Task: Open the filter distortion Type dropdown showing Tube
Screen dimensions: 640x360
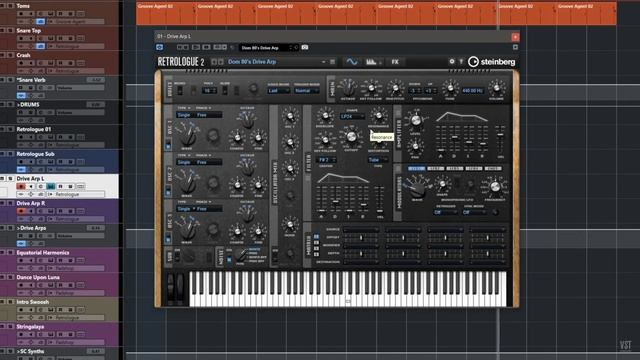Action: point(377,160)
